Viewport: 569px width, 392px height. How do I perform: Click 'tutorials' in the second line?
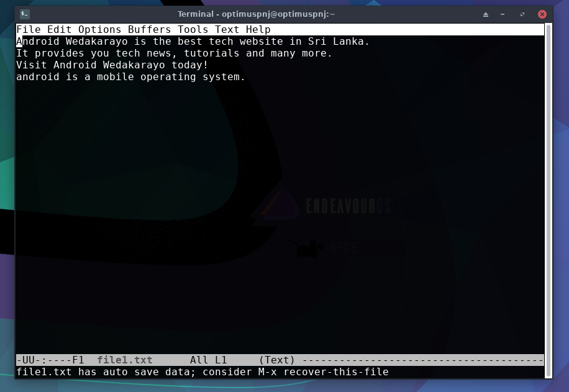pos(212,53)
